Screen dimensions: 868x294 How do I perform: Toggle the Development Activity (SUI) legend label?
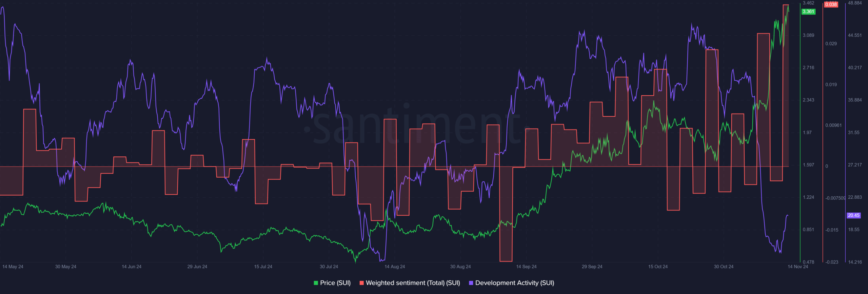(x=515, y=283)
